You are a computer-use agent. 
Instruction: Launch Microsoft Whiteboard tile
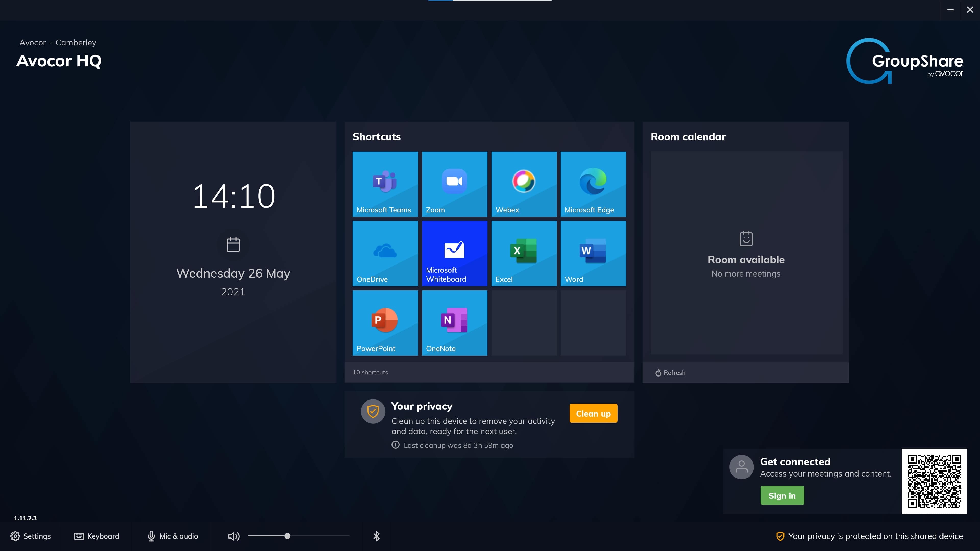pos(454,254)
